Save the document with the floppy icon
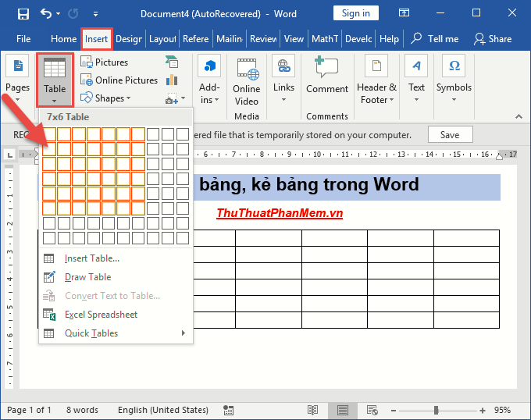 pyautogui.click(x=23, y=14)
